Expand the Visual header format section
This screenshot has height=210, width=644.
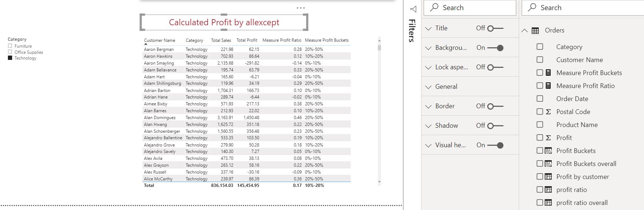428,145
